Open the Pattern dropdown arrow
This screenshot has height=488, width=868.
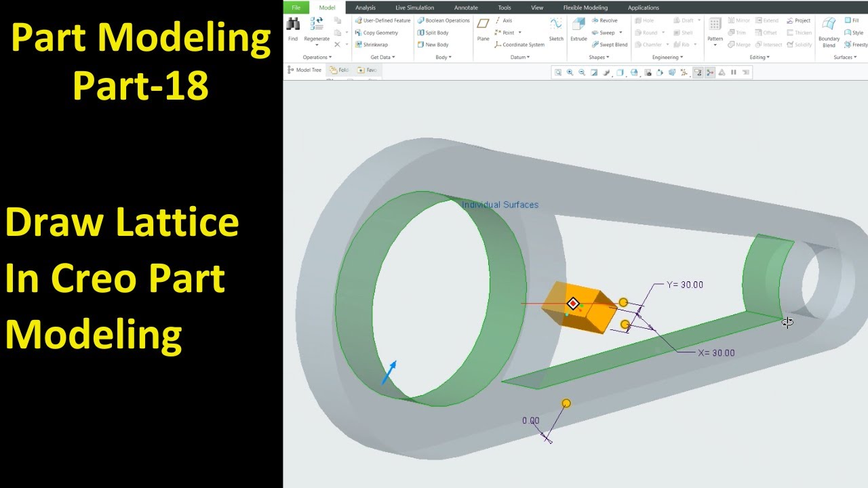[x=715, y=45]
